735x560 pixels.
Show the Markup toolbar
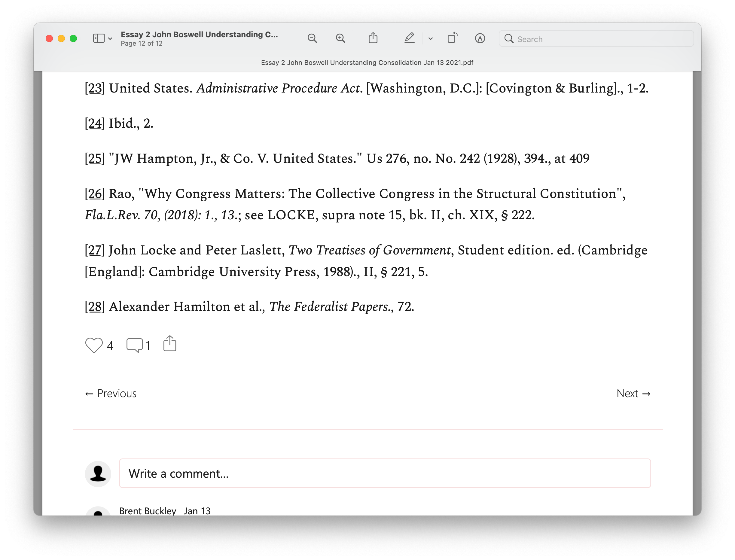coord(480,38)
